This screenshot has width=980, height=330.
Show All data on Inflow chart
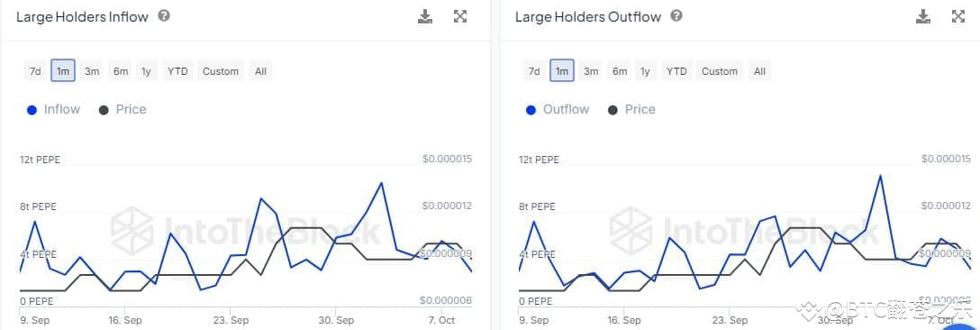[260, 70]
